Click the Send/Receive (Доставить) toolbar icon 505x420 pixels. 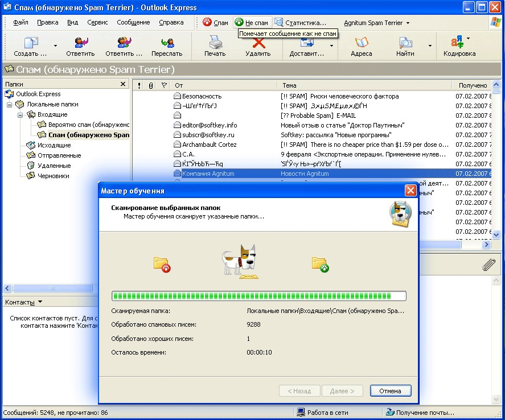click(307, 43)
